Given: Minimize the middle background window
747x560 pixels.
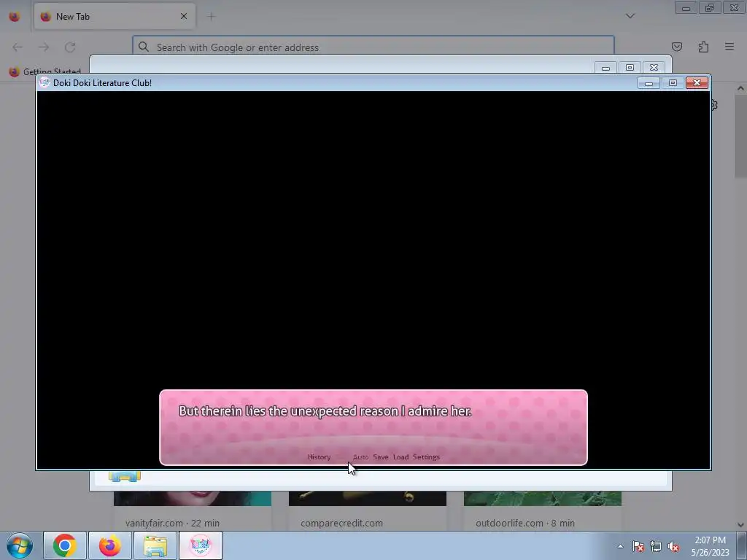Looking at the screenshot, I should coord(605,68).
